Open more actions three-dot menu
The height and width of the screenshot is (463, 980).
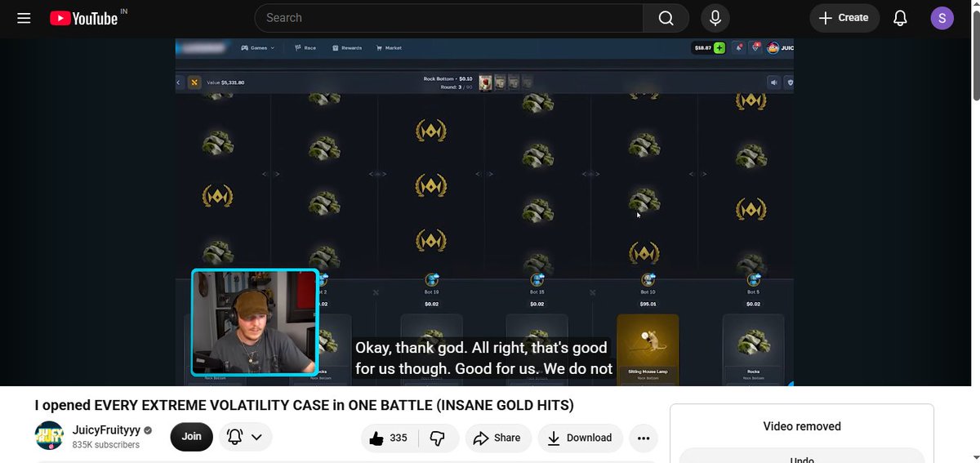644,438
